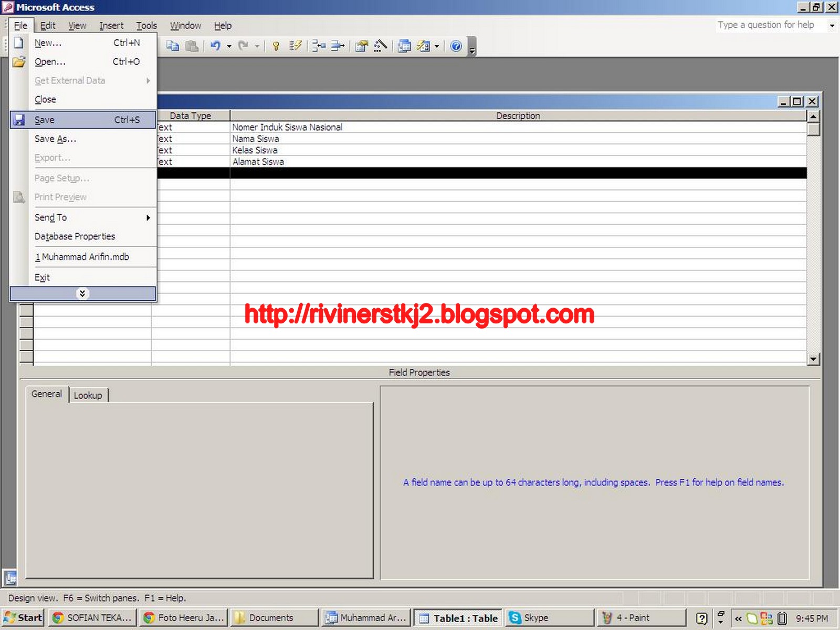
Task: Open the Type a question for help dropdown
Action: [831, 25]
